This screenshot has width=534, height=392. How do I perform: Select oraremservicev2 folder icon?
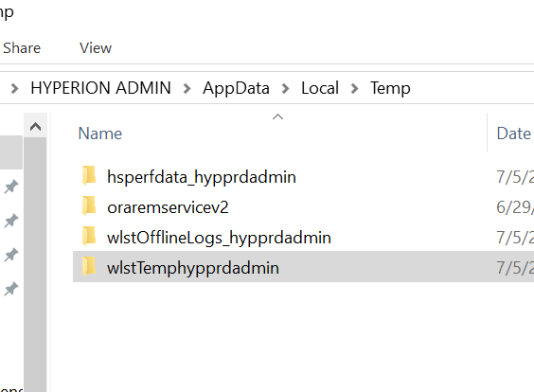[89, 206]
